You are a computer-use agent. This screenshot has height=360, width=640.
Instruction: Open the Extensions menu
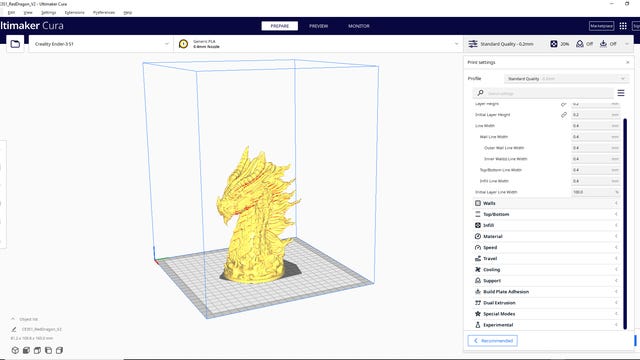(75, 13)
